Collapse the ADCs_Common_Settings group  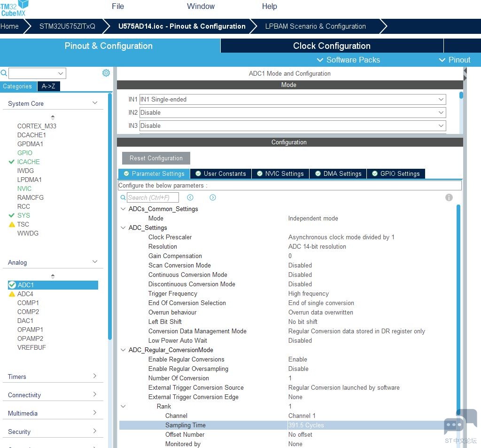(x=123, y=209)
